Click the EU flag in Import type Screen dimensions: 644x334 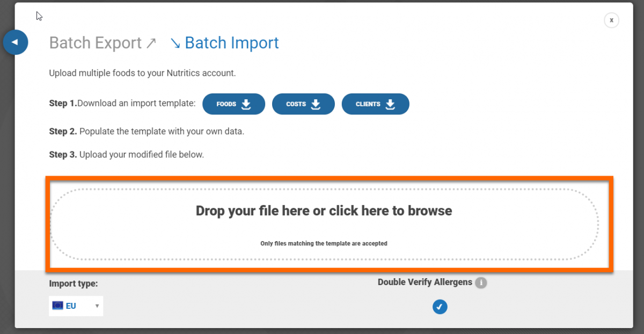[x=57, y=306]
